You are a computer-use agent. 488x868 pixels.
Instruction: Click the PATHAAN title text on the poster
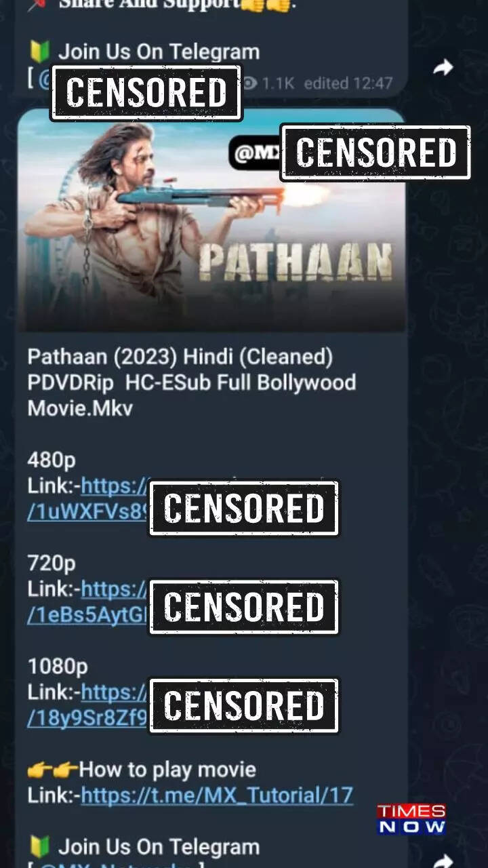pos(296,262)
